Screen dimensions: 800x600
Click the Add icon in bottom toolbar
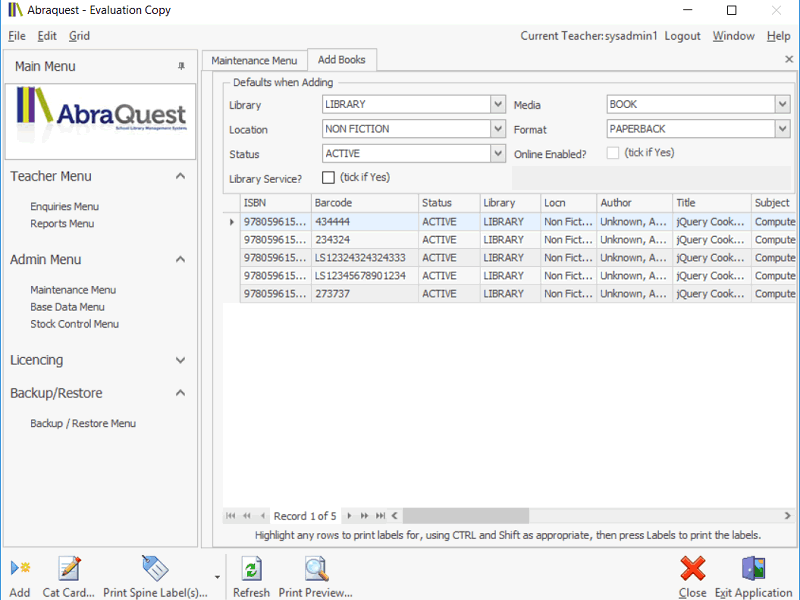[x=20, y=569]
